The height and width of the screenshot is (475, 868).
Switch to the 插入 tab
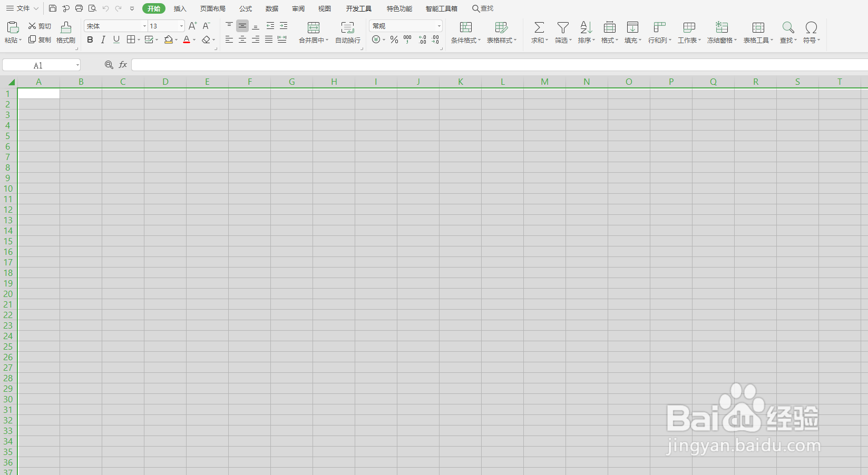pos(180,8)
